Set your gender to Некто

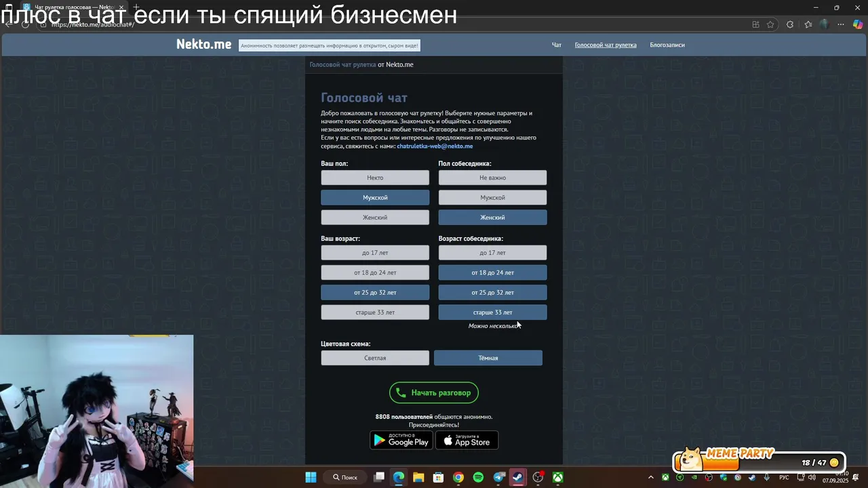pos(375,178)
